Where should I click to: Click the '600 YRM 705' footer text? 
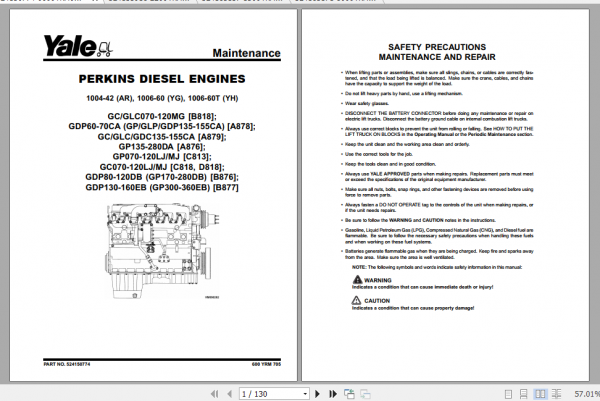[266, 364]
